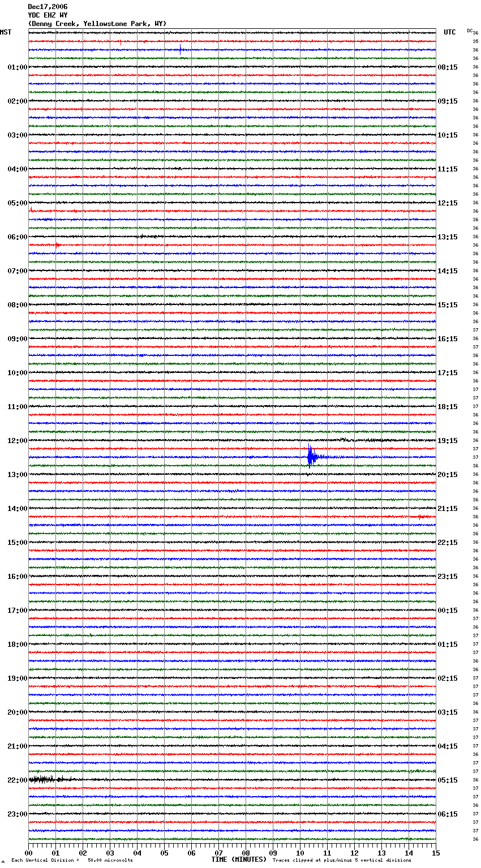Click the 05:15 UTC time label

448,780
